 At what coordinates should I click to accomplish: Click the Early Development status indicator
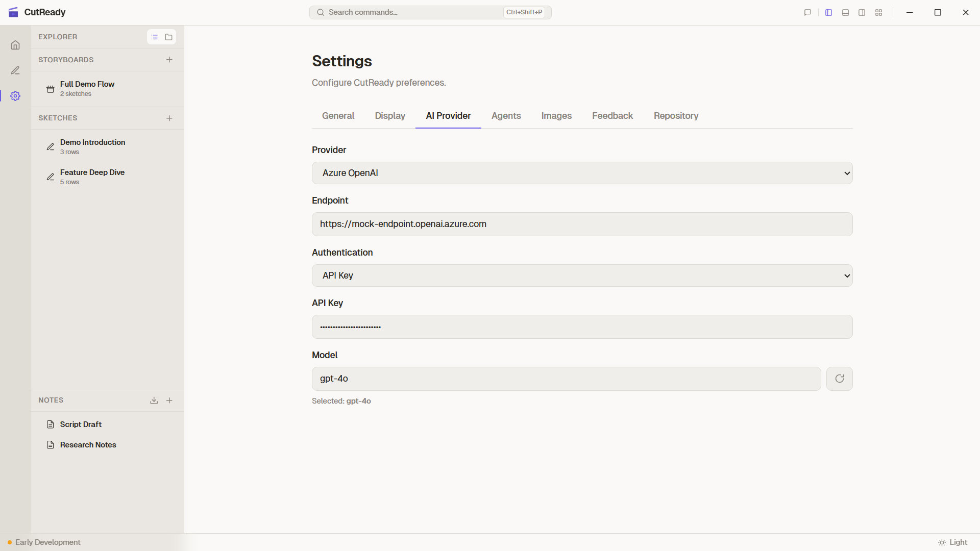[44, 542]
